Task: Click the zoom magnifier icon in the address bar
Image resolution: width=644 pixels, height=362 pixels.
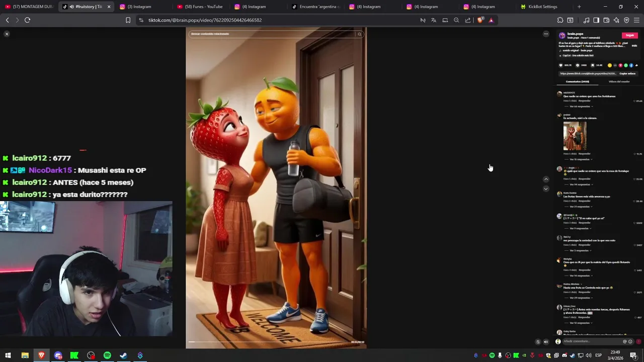Action: 456,20
